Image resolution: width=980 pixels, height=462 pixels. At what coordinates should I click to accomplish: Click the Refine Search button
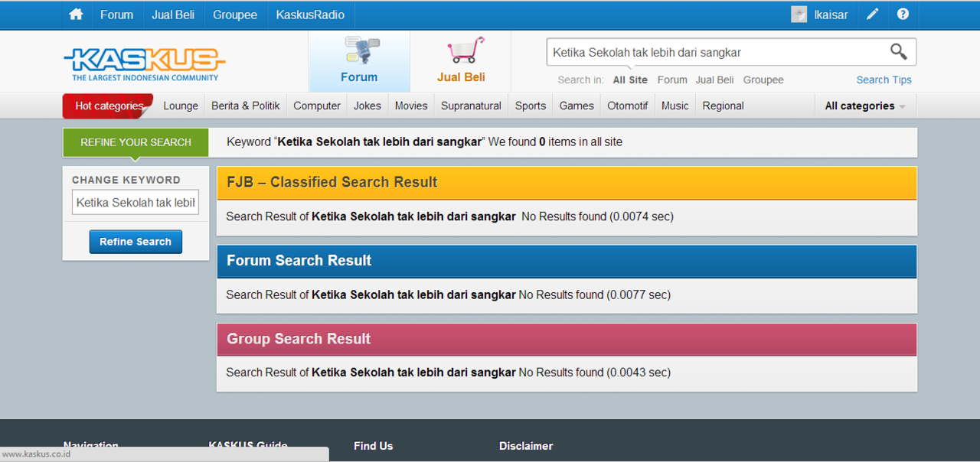(x=136, y=242)
